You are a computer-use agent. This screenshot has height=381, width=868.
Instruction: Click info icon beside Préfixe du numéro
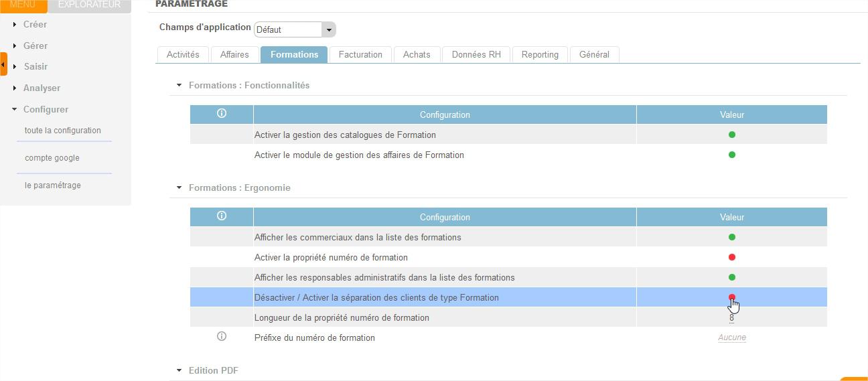pos(222,337)
